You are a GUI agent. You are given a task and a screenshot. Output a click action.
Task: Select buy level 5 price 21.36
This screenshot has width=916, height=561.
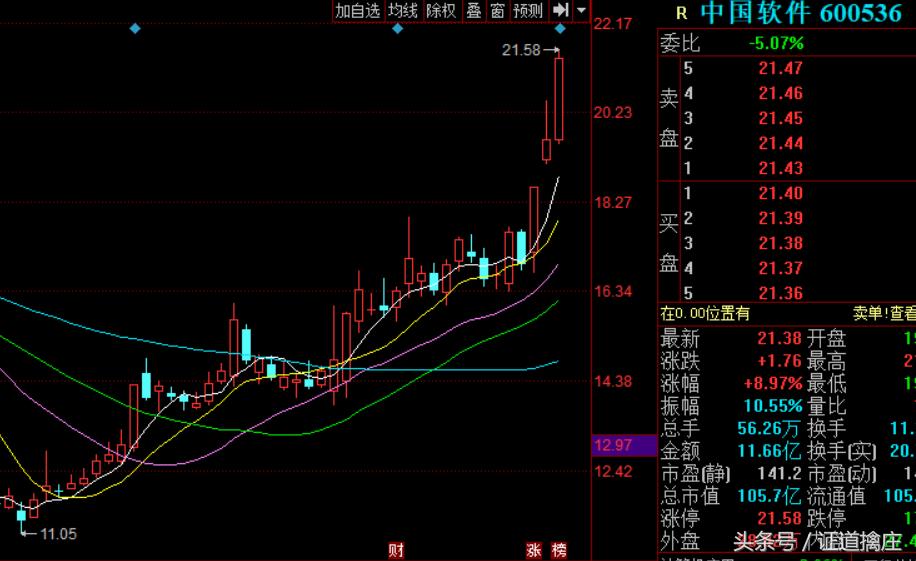click(781, 293)
